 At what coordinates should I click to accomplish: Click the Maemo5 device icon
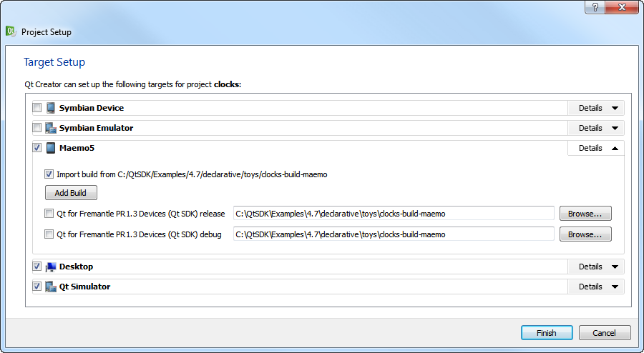pyautogui.click(x=51, y=148)
